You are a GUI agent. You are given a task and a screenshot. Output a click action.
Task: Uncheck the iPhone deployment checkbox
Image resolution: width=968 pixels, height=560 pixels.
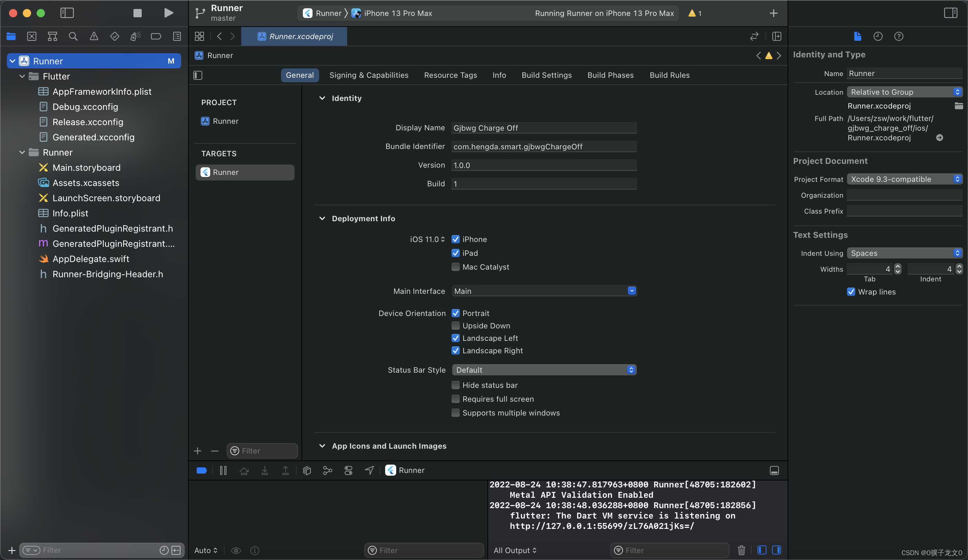456,239
